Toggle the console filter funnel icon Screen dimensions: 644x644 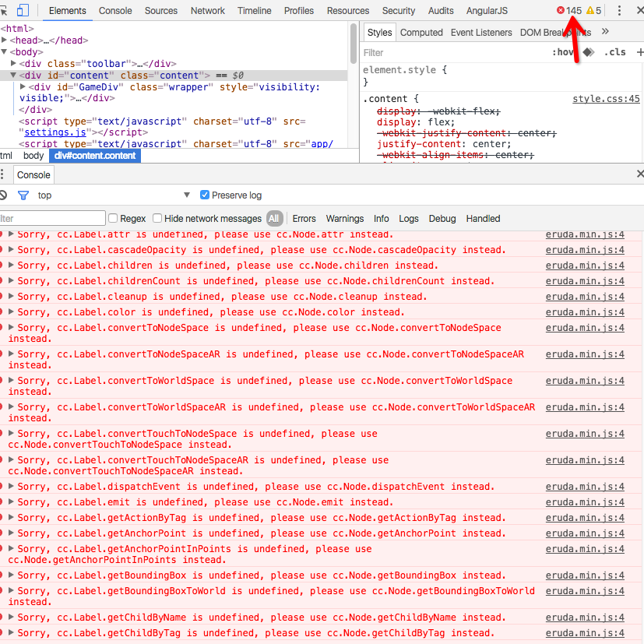tap(23, 195)
